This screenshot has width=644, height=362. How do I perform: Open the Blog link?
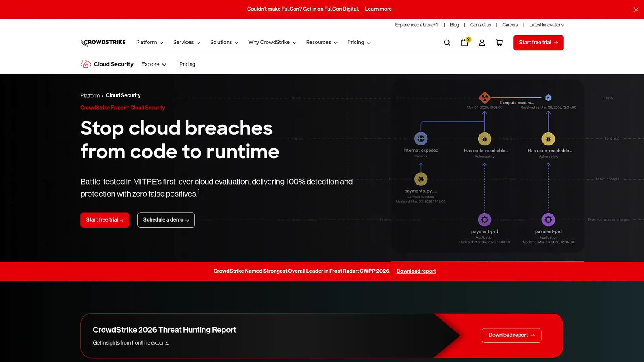click(454, 25)
